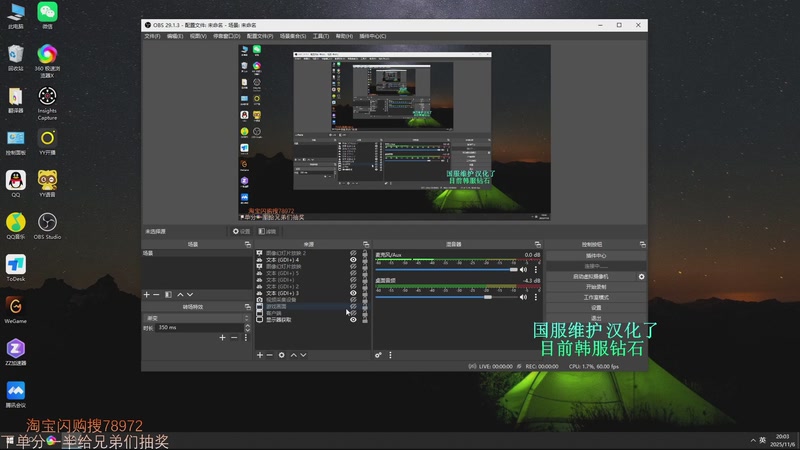Click the 开始录制 button
This screenshot has height=450, width=800.
(596, 287)
